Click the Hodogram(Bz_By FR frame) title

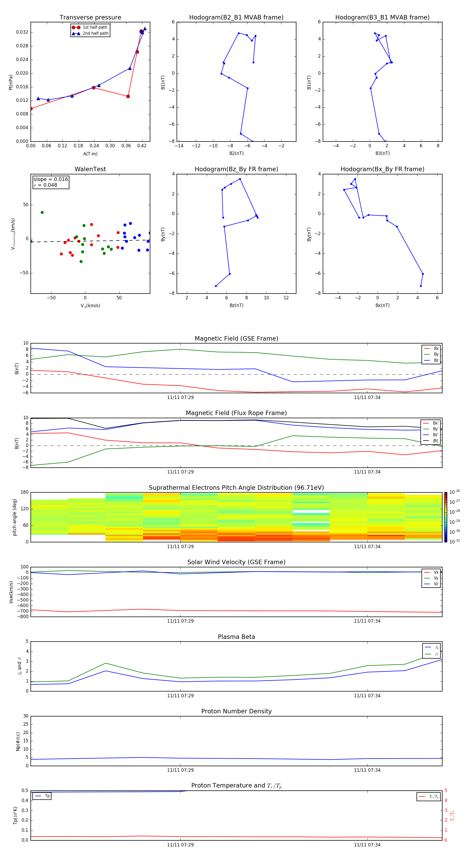[x=236, y=169]
